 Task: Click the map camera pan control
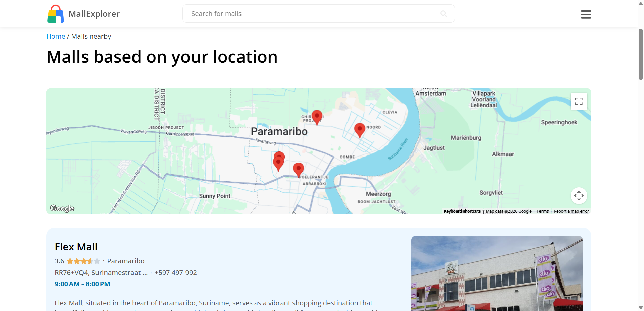click(579, 196)
